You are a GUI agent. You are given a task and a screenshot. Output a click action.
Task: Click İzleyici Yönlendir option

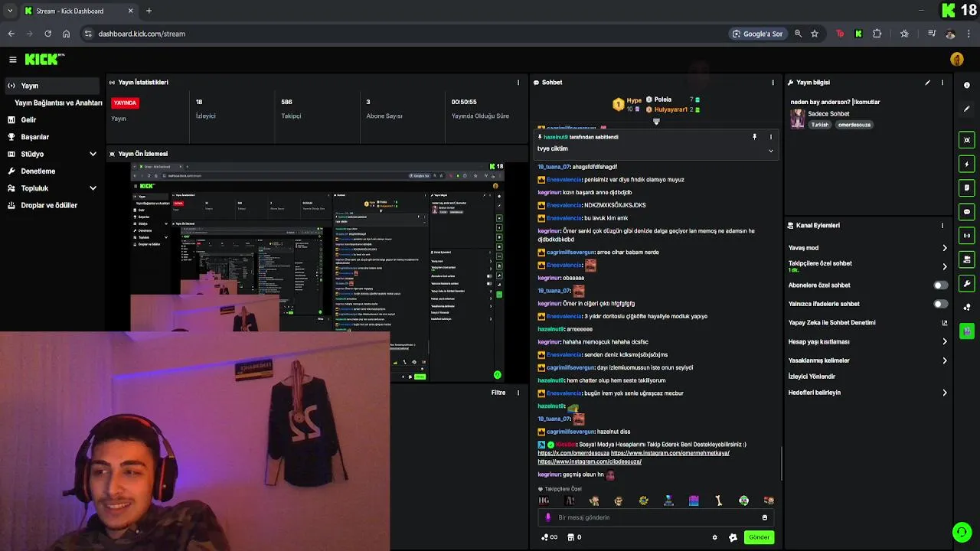point(812,377)
